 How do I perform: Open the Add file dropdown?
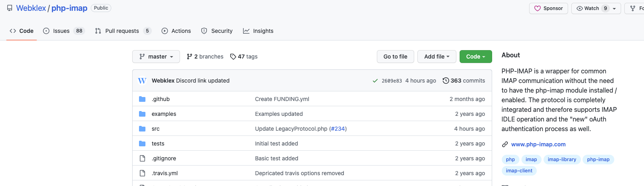[x=437, y=57]
